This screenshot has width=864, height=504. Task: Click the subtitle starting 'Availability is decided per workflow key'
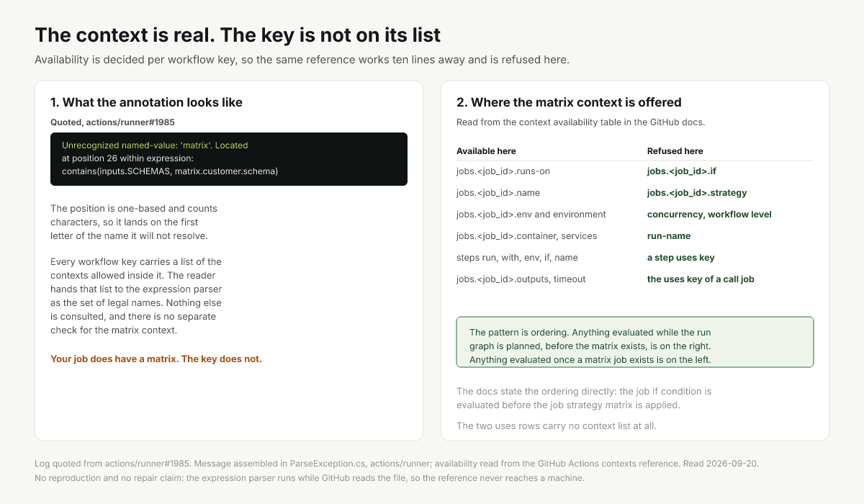(x=302, y=60)
